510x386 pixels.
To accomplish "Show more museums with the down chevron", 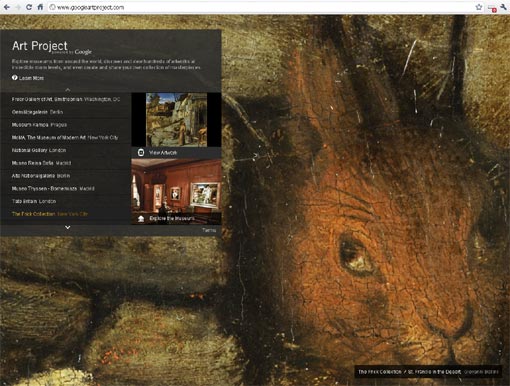I will pos(68,227).
